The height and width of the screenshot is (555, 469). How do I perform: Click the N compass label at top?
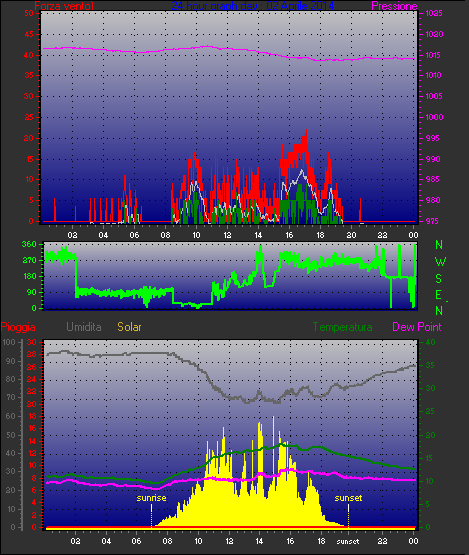[x=439, y=245]
